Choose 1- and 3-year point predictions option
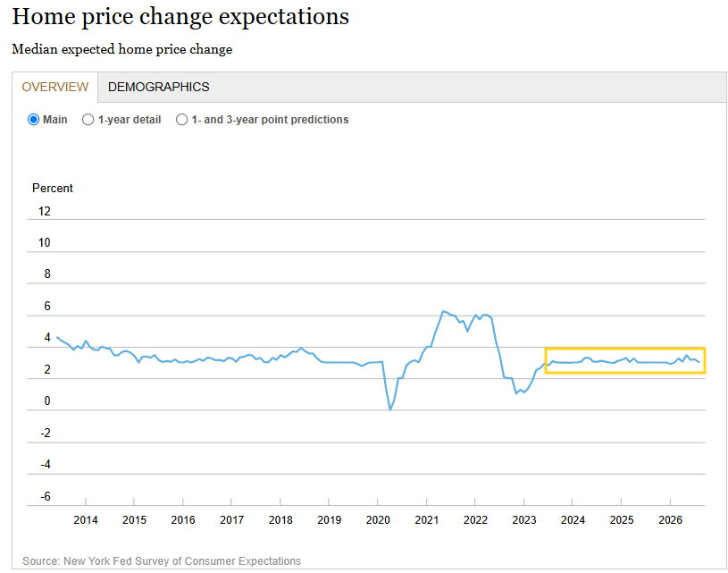The height and width of the screenshot is (573, 728). tap(181, 120)
